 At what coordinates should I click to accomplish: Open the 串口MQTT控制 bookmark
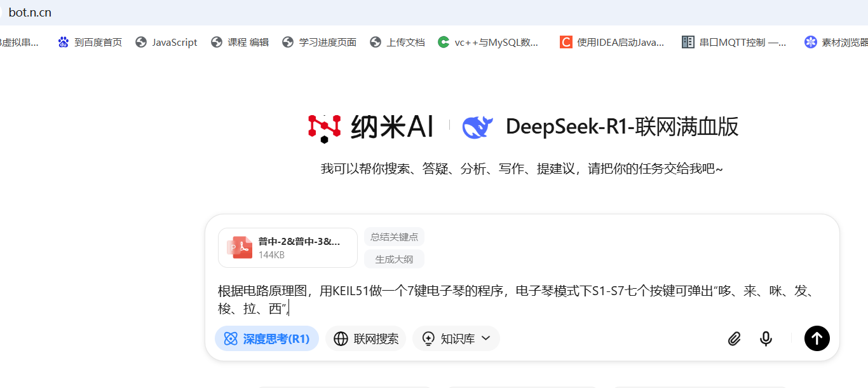pyautogui.click(x=734, y=43)
